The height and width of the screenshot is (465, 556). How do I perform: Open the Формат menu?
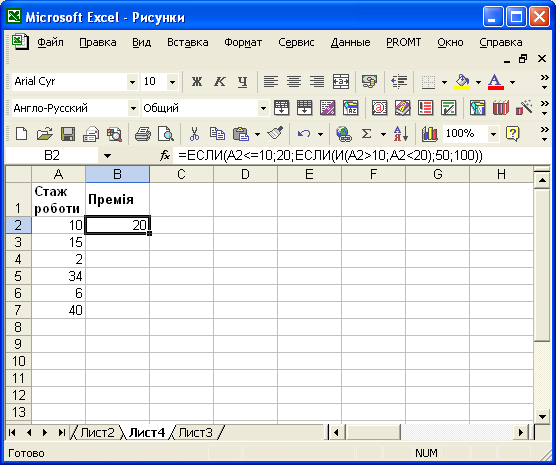click(x=243, y=43)
